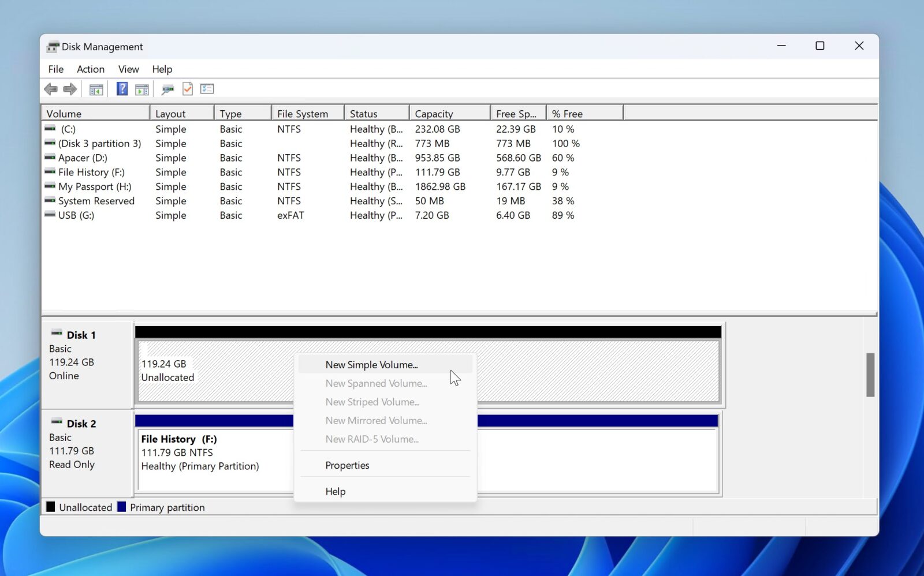Choose New Simple Volume from the context menu
The image size is (924, 576).
click(371, 364)
